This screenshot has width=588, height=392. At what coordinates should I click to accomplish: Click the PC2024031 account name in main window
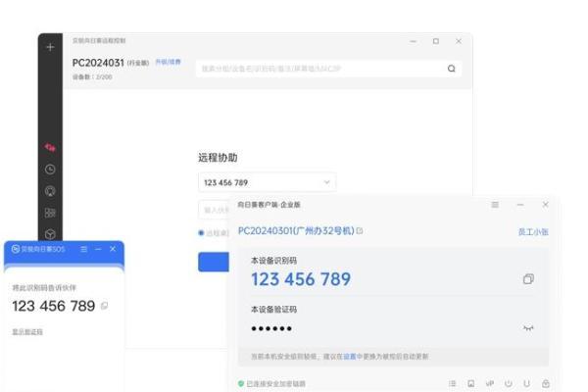coord(98,63)
